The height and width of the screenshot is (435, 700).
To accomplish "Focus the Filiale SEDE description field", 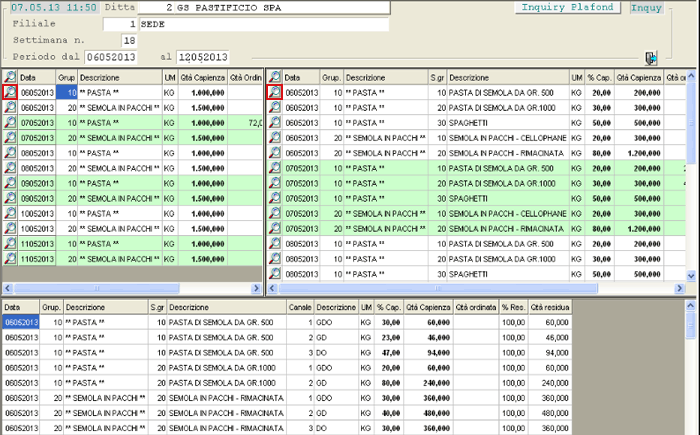I will pos(263,24).
